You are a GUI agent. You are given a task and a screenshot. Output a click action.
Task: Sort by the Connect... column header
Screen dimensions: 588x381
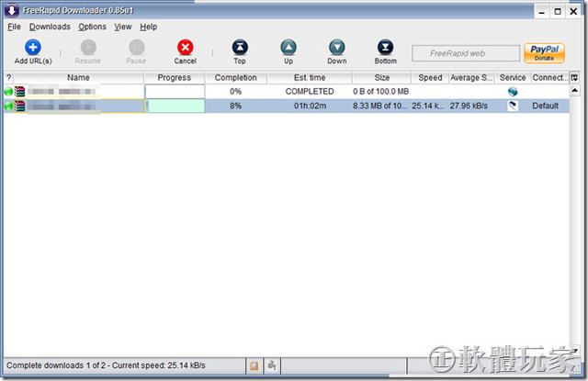click(549, 78)
